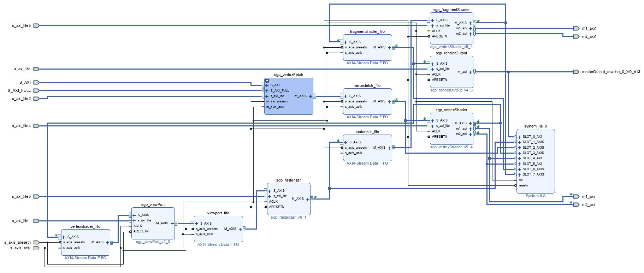Screen dimensions: 644x273
Task: Open sgp_viewPort_v2_0 IP label
Action: [x=153, y=242]
